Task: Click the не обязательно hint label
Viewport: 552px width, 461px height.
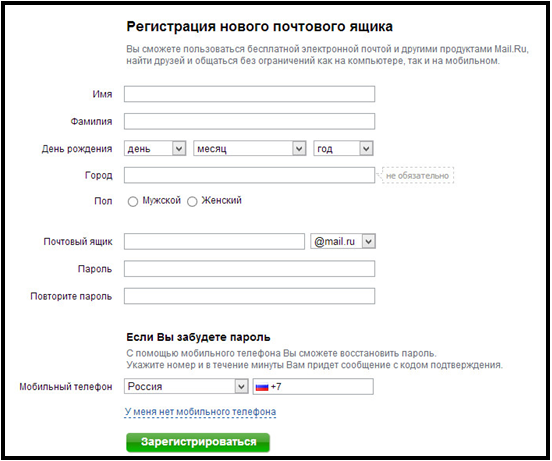Action: pos(417,176)
